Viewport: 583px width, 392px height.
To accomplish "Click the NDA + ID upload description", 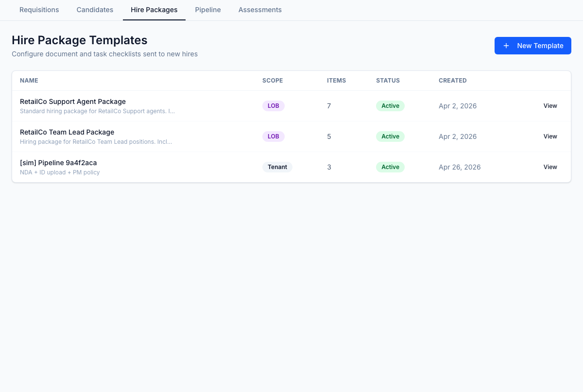I will click(x=60, y=172).
